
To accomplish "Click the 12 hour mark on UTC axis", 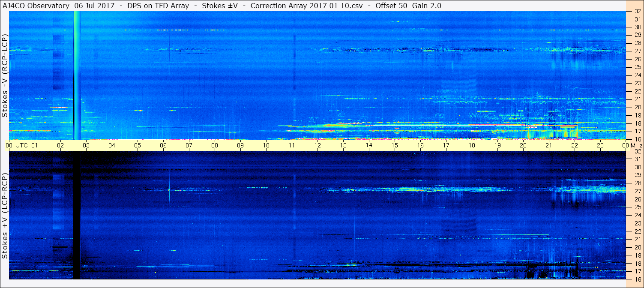I will 318,145.
